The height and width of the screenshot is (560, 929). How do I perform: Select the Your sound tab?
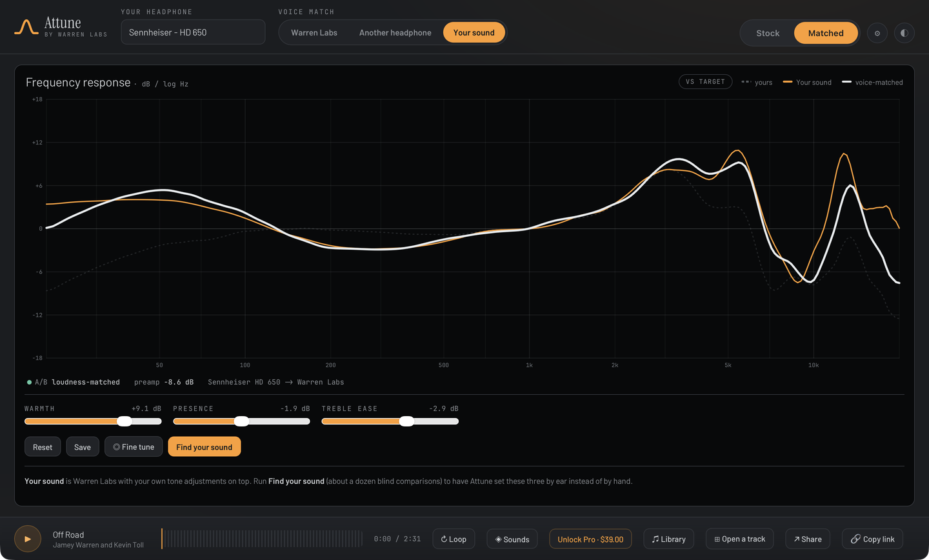[x=474, y=32]
